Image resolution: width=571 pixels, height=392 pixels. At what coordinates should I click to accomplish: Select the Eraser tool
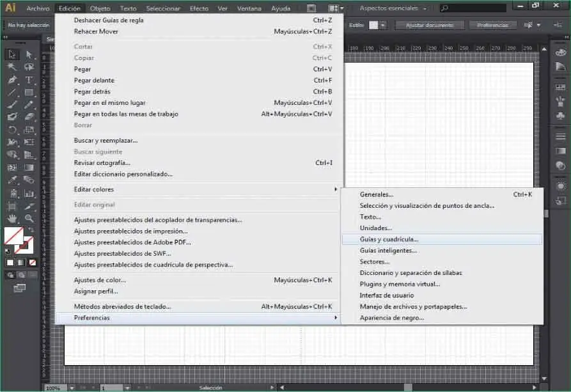tap(29, 117)
